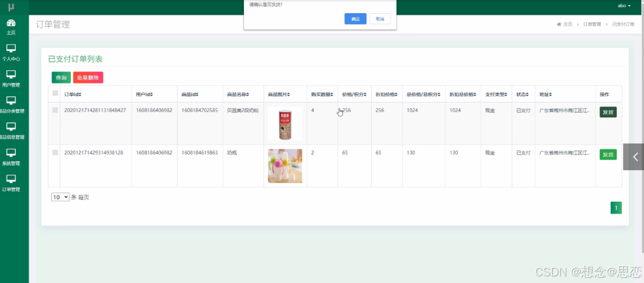
Task: Sort by 地址 column arrows
Action: point(551,95)
